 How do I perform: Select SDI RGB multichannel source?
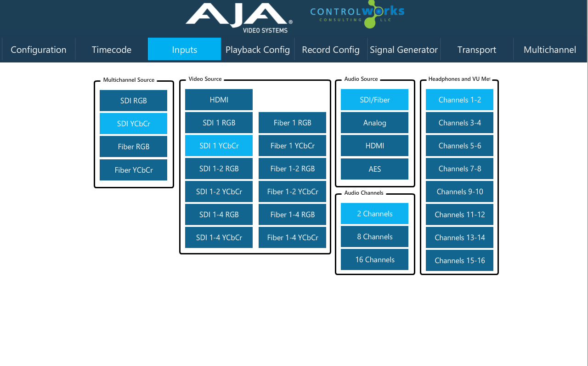pos(133,101)
